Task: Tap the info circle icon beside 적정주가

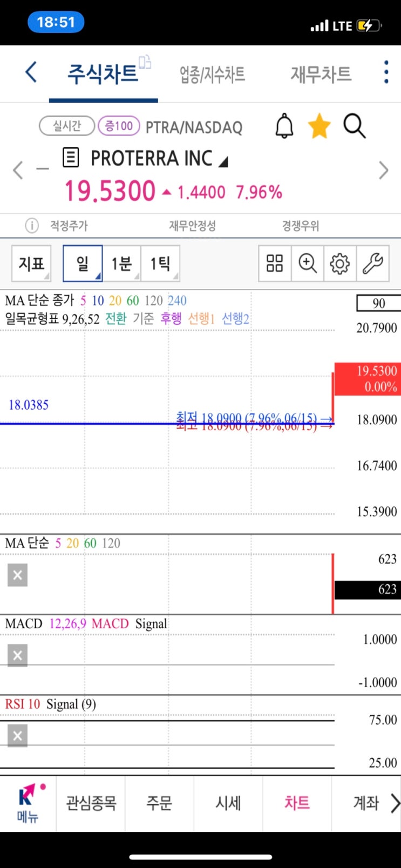Action: click(x=32, y=225)
